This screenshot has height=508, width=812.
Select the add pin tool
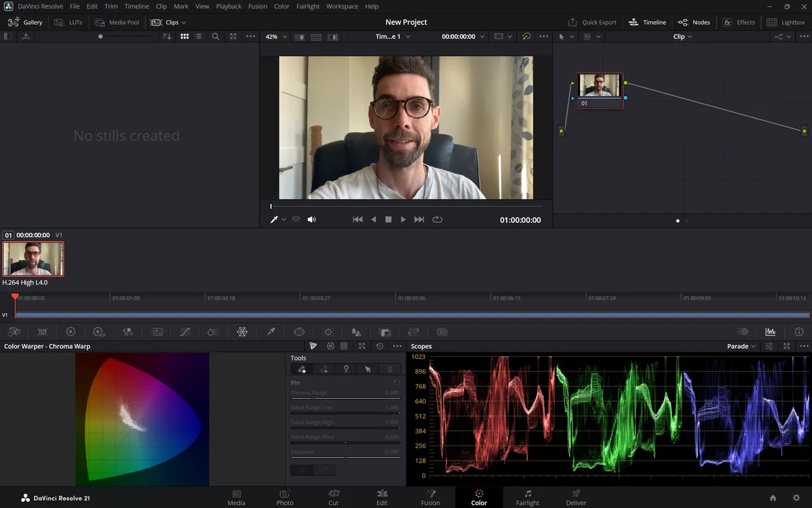302,369
